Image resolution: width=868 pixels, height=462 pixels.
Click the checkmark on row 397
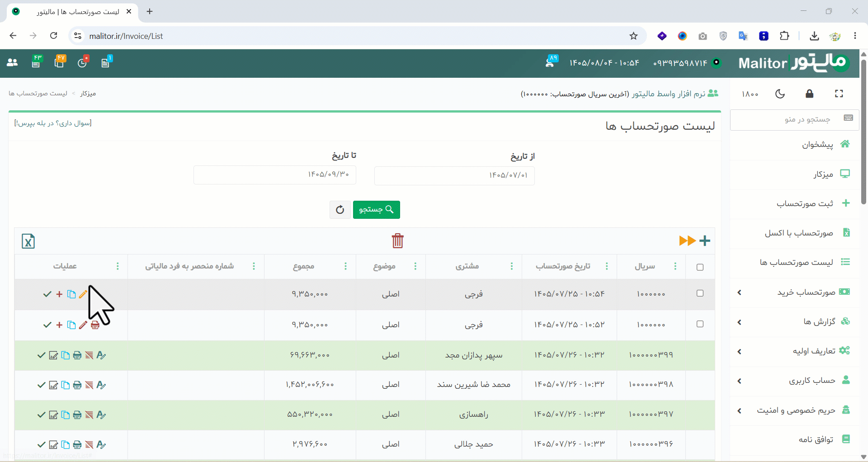click(x=41, y=415)
